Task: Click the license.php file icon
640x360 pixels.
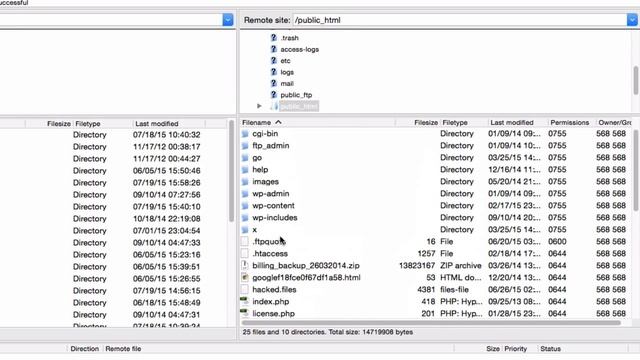Action: coord(245,313)
